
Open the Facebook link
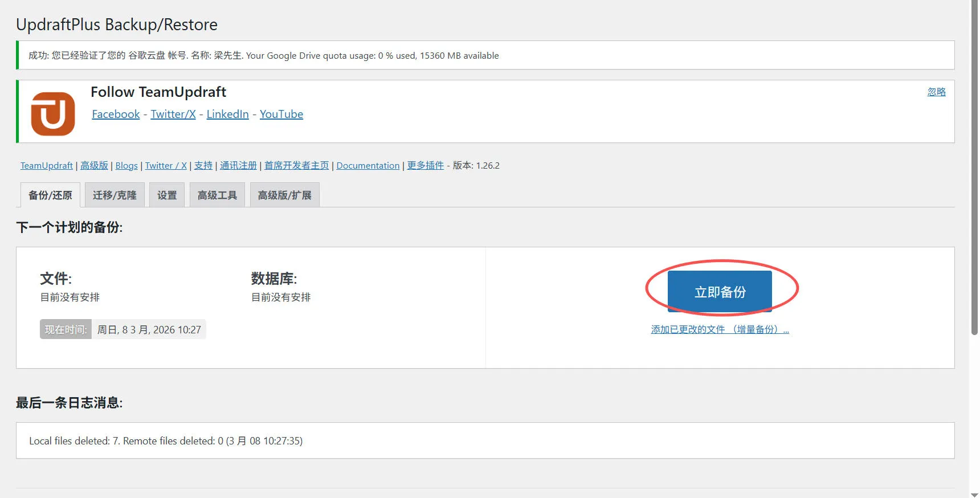(116, 114)
